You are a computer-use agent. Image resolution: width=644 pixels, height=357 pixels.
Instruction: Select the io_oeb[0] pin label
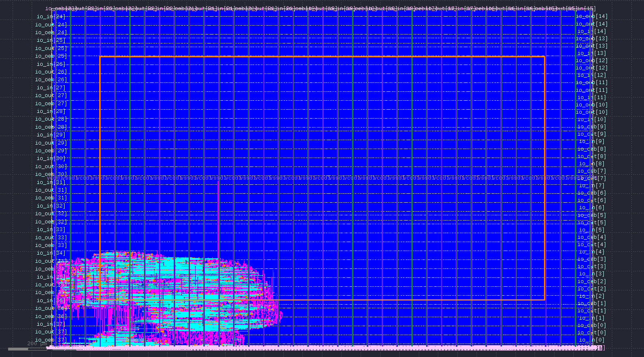pos(592,325)
